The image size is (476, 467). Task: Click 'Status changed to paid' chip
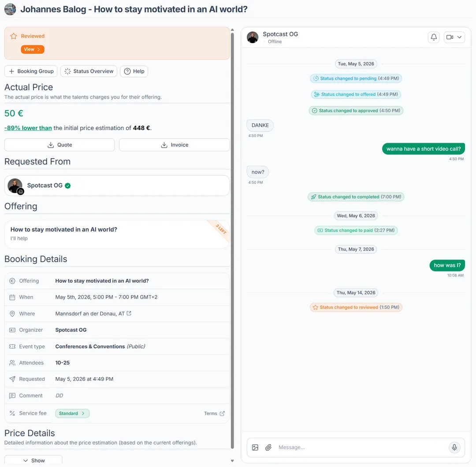[x=356, y=230]
